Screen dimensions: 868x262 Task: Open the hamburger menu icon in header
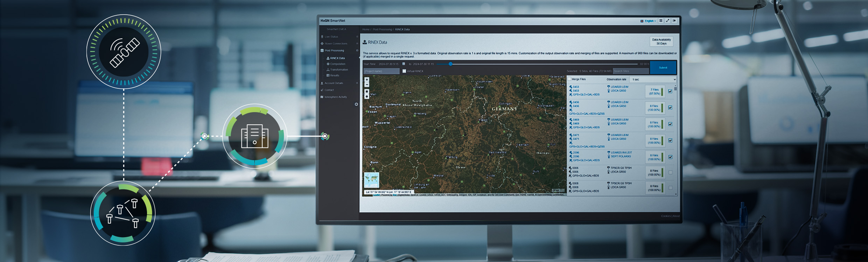point(661,21)
